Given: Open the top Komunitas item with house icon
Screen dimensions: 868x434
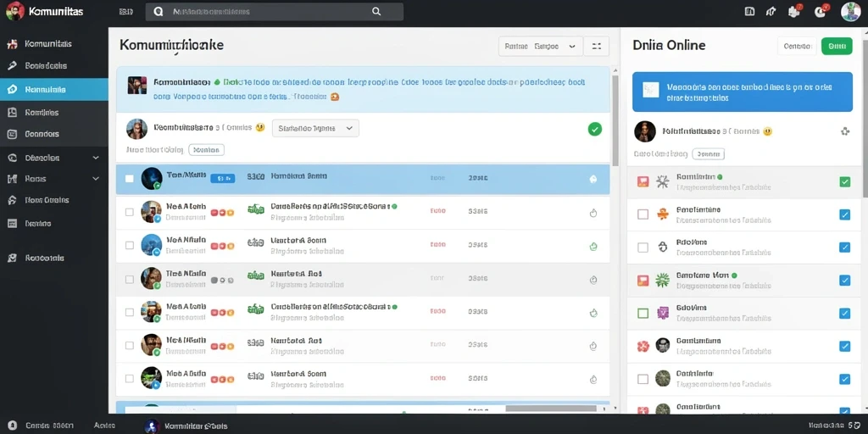Looking at the screenshot, I should (53, 44).
